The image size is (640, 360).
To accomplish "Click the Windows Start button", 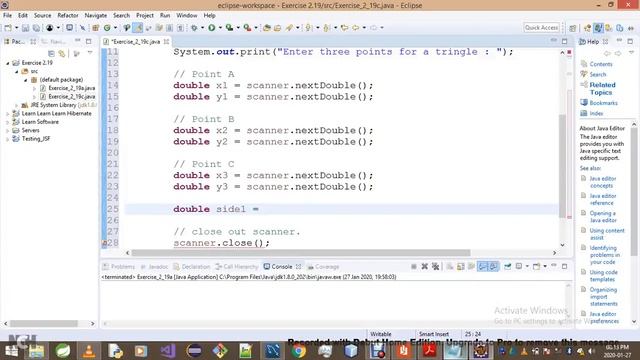I will pyautogui.click(x=11, y=351).
